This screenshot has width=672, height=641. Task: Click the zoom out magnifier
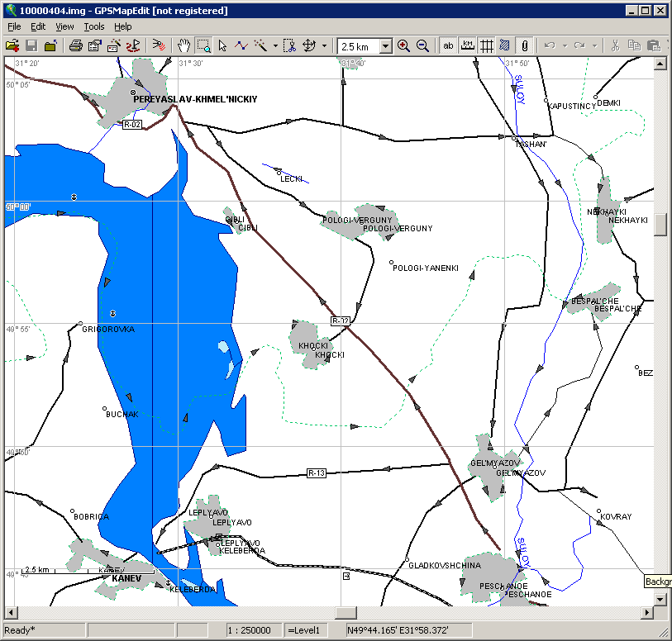(x=422, y=45)
